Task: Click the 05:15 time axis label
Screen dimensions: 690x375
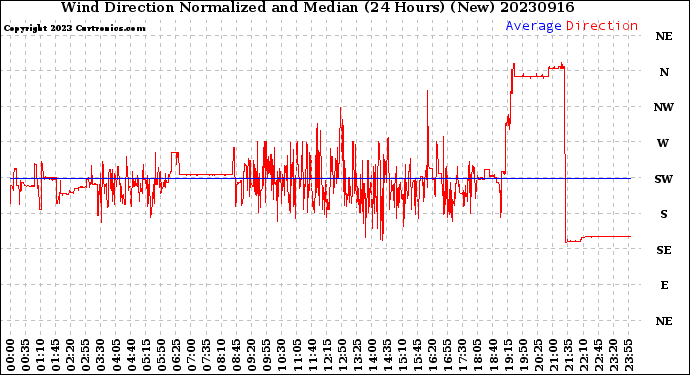Action: [x=146, y=355]
